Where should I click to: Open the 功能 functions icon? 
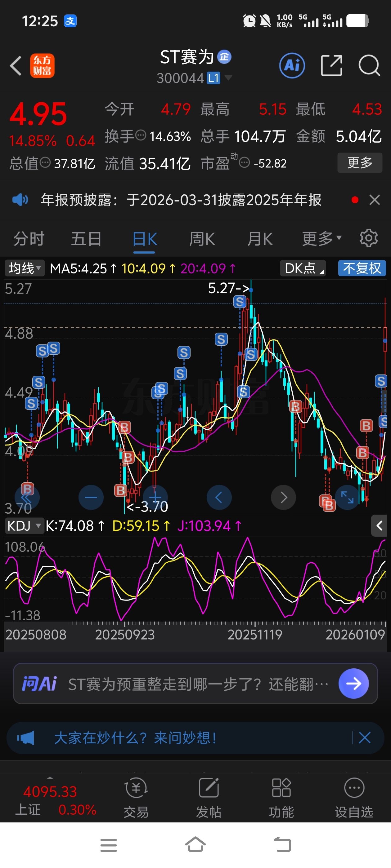pos(281,798)
